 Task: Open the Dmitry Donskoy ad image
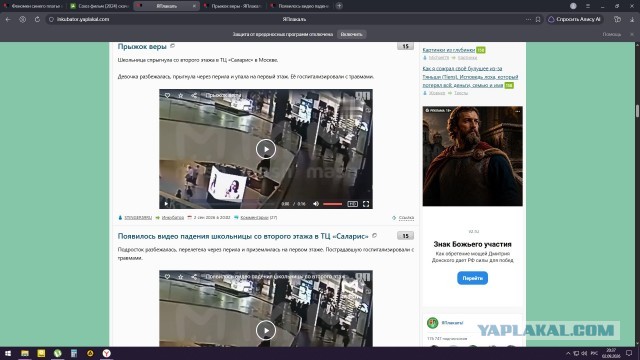pos(472,156)
